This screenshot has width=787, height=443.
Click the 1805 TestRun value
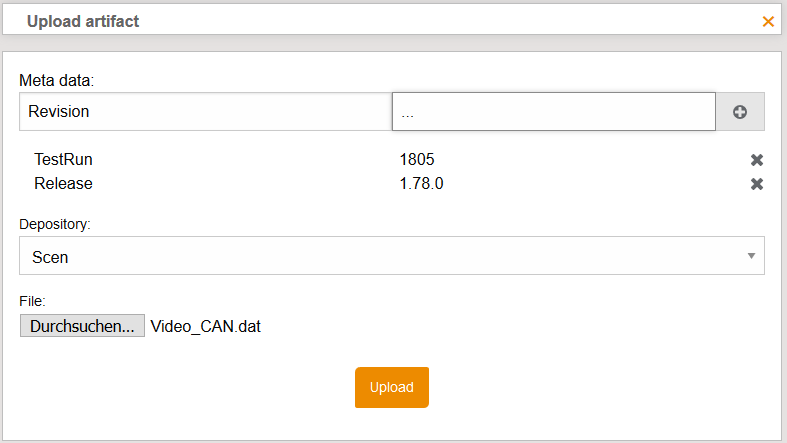(x=417, y=159)
